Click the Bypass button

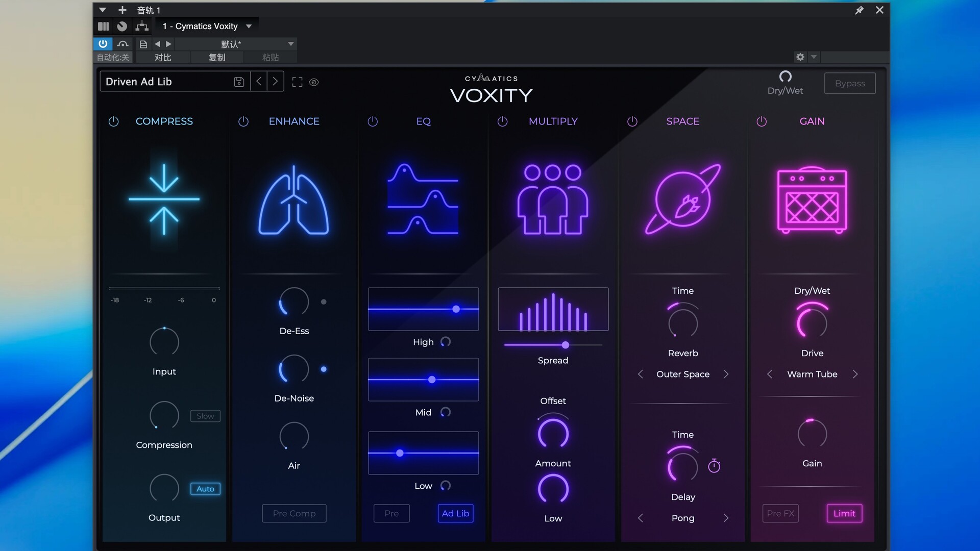[850, 83]
